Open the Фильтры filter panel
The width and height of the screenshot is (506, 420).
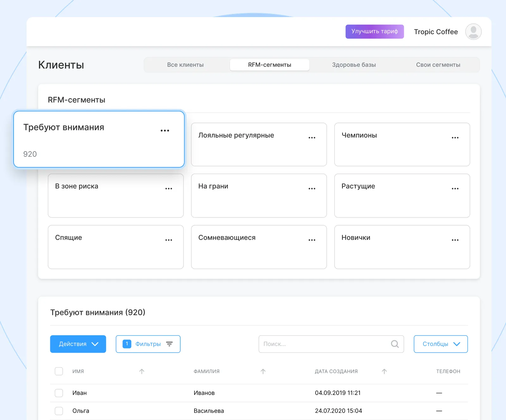point(148,344)
